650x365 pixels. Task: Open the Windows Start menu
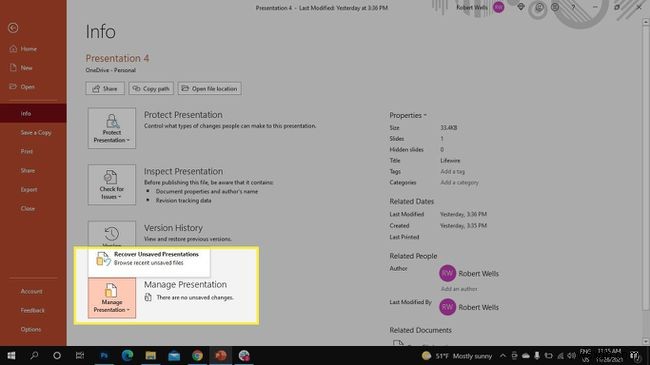11,355
